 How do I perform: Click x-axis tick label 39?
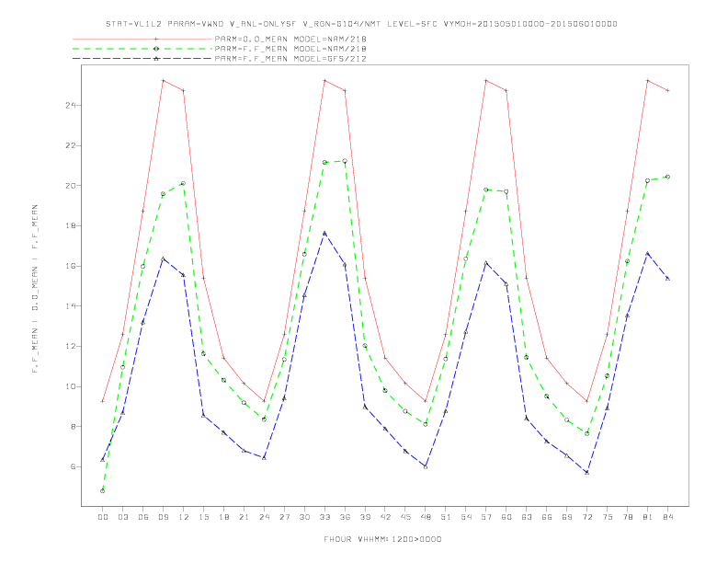[x=365, y=517]
